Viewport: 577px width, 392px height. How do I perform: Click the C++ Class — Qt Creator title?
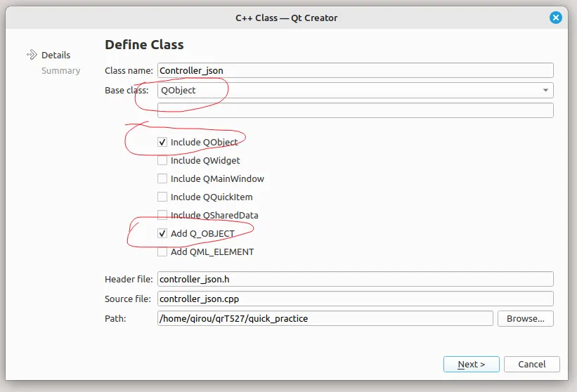286,18
